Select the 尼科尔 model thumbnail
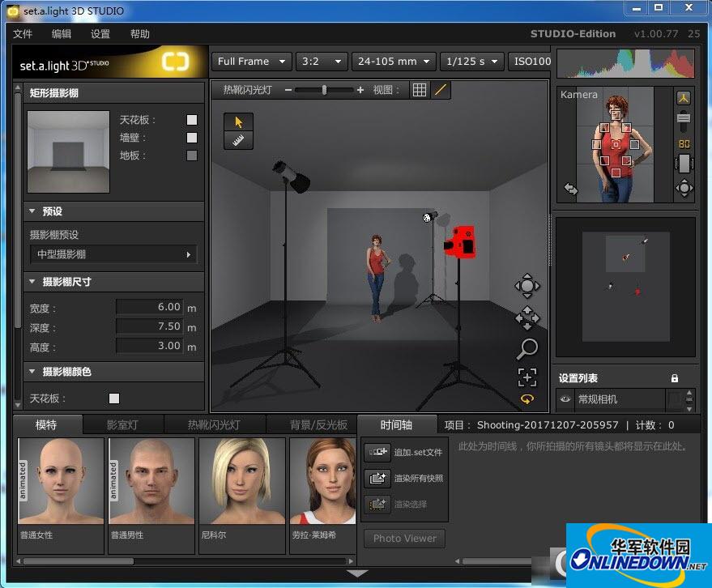 point(241,483)
